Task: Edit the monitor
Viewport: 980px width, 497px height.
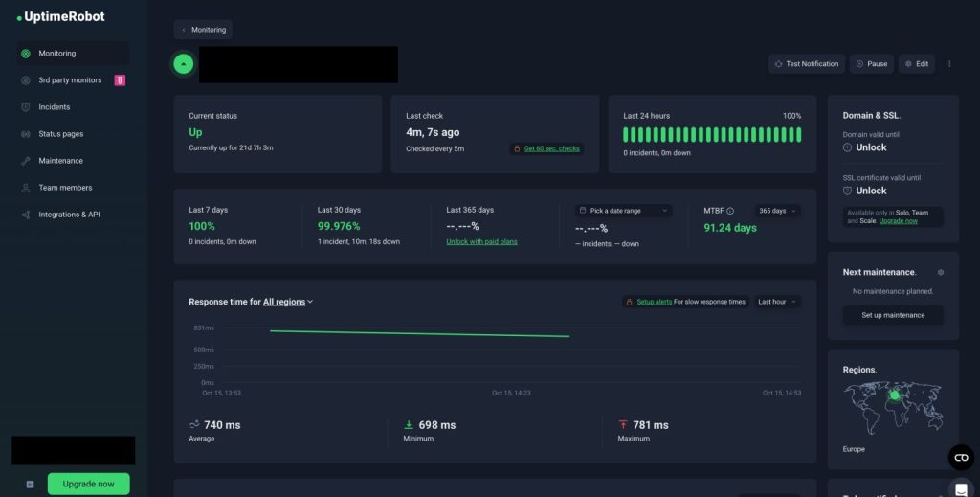Action: 916,64
